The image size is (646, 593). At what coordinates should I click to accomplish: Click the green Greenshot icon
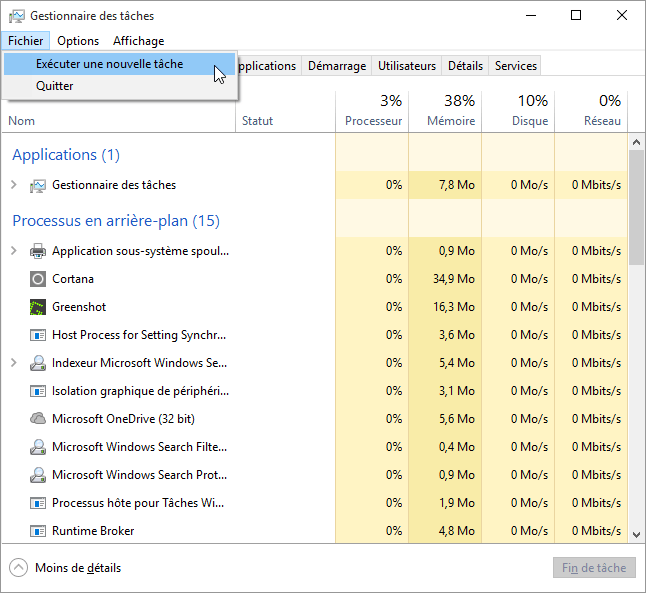pyautogui.click(x=38, y=307)
